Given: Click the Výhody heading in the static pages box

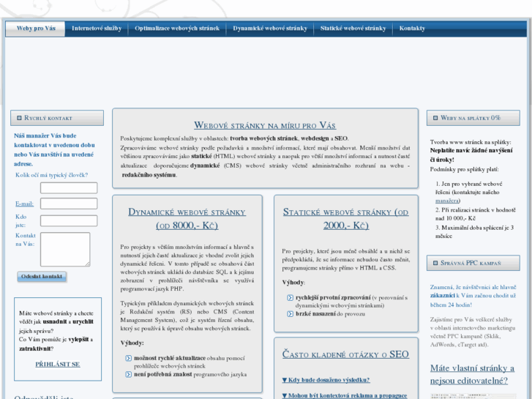Looking at the screenshot, I should pyautogui.click(x=293, y=283).
